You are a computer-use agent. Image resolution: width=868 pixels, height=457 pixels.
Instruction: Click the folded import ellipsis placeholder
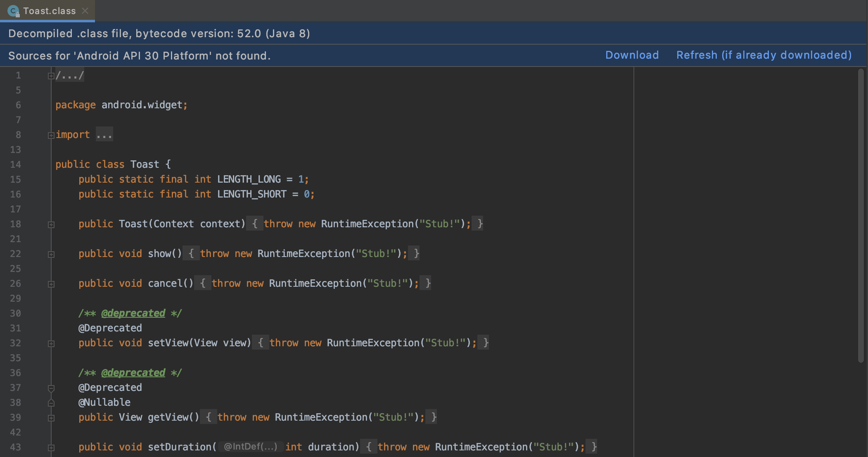point(104,135)
